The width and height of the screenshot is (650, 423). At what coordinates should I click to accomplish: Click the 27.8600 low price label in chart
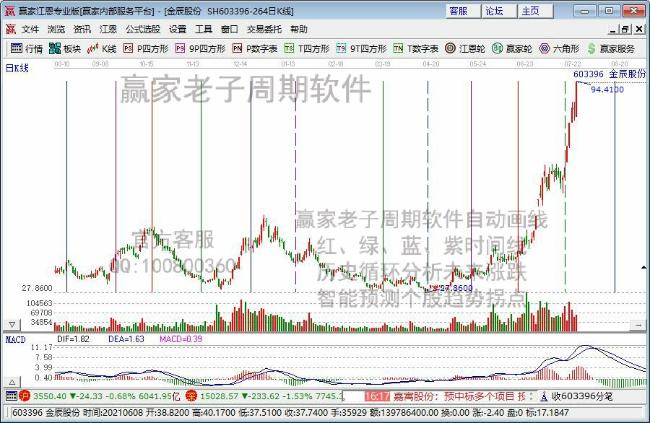pyautogui.click(x=456, y=288)
